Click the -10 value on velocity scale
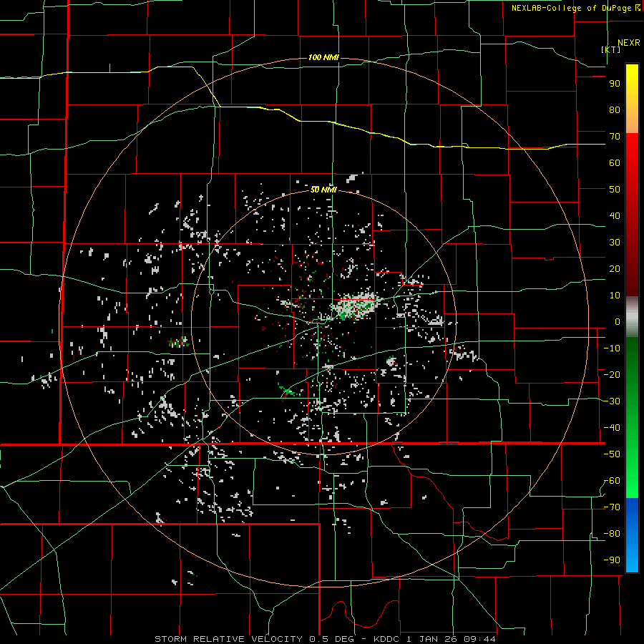The width and height of the screenshot is (644, 644). (x=612, y=348)
